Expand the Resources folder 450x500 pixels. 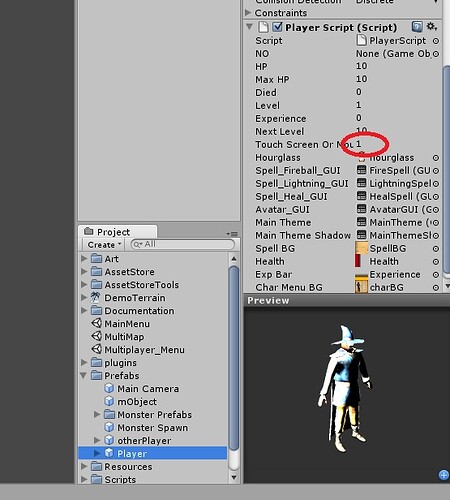point(84,467)
